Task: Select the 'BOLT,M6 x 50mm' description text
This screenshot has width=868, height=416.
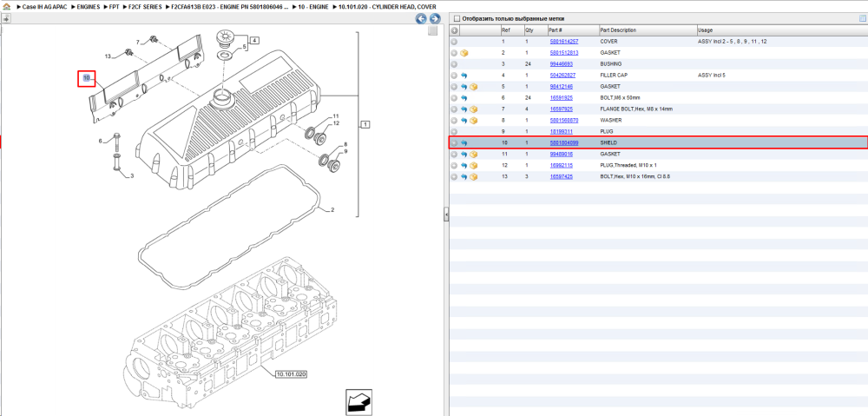Action: pyautogui.click(x=620, y=98)
